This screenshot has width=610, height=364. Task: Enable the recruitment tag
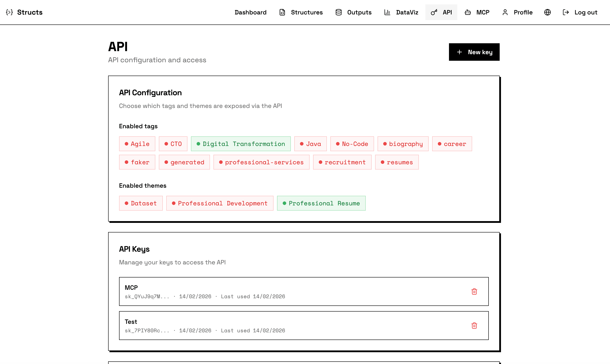342,162
